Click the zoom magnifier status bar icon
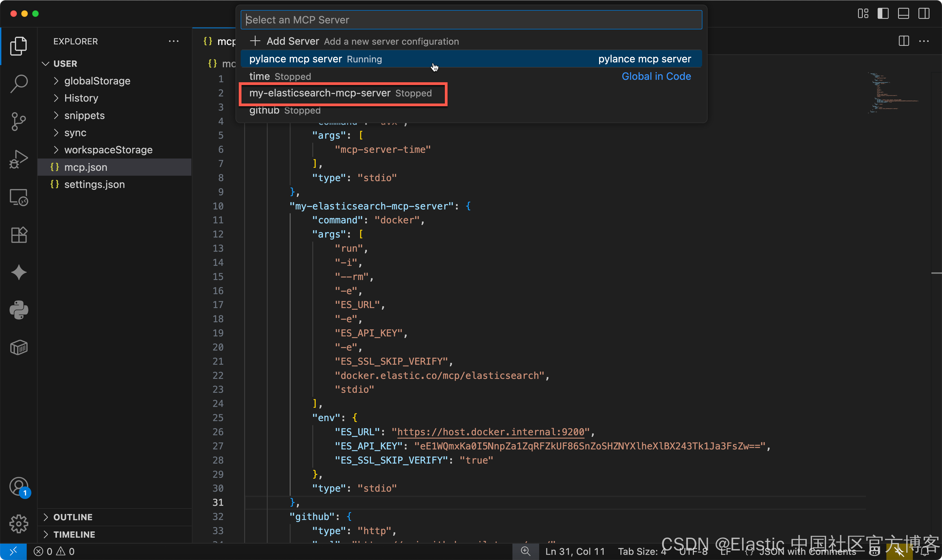 point(525,551)
